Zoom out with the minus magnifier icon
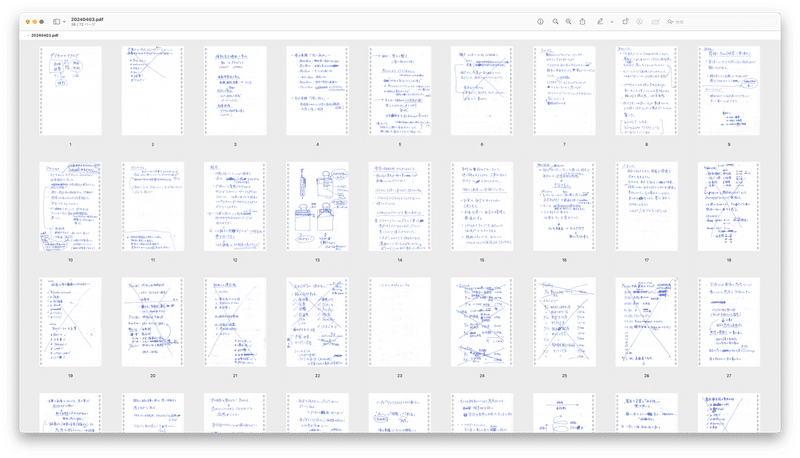This screenshot has width=800, height=458. coord(555,21)
